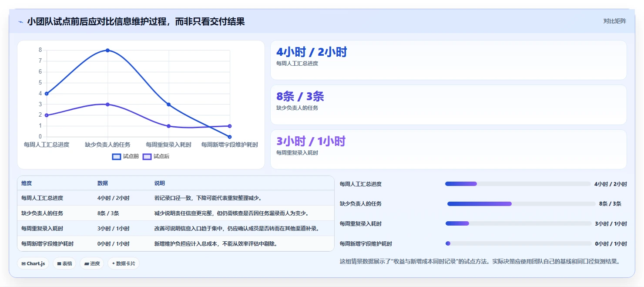Click the x-axis label 每周新增字段维护耗时
This screenshot has width=644, height=287.
[x=230, y=145]
